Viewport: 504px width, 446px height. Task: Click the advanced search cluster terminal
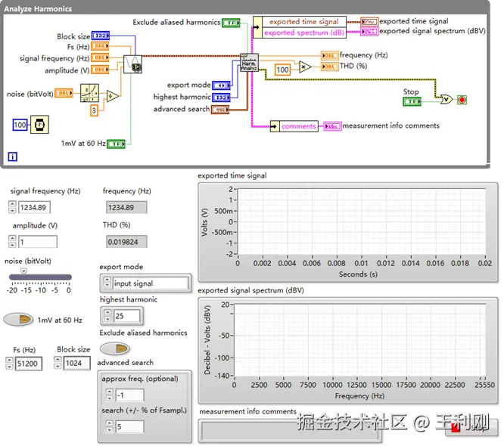220,110
